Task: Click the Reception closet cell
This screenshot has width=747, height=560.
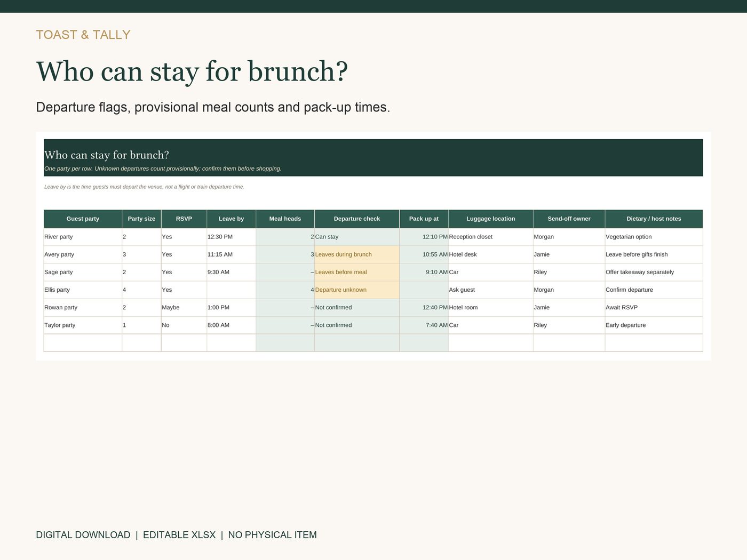Action: tap(491, 237)
